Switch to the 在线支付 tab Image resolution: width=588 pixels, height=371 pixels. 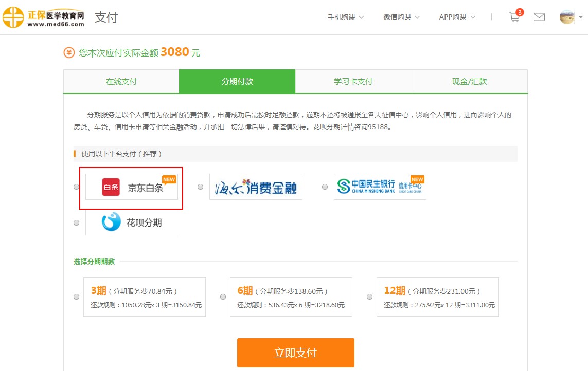(121, 82)
